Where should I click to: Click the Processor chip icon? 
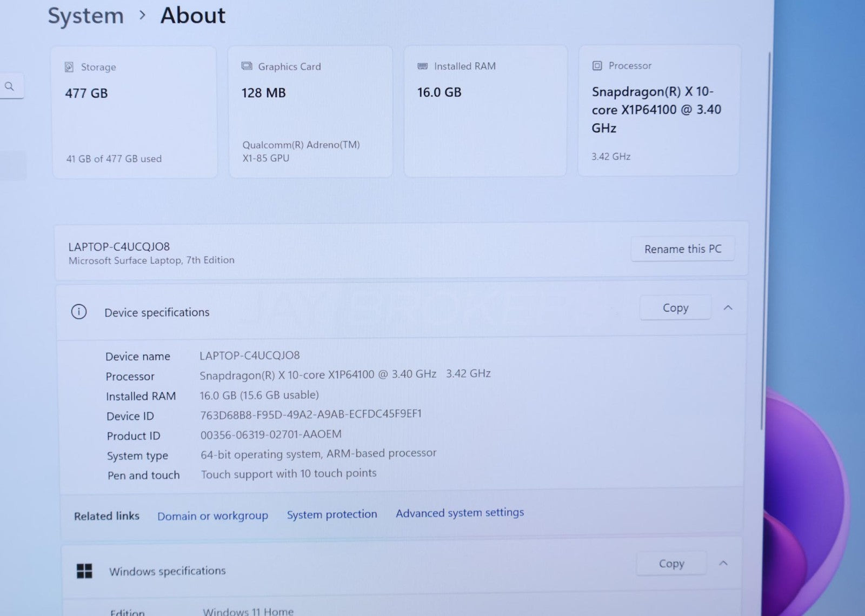tap(597, 65)
